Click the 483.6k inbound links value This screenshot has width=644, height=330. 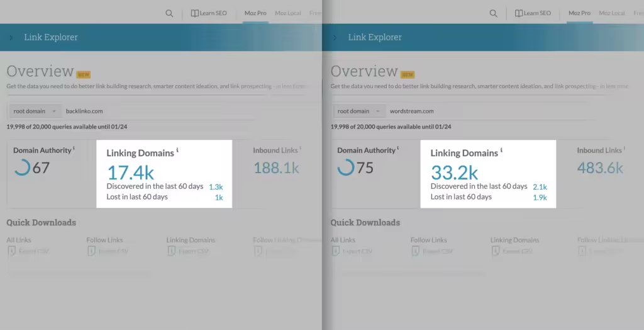click(600, 168)
